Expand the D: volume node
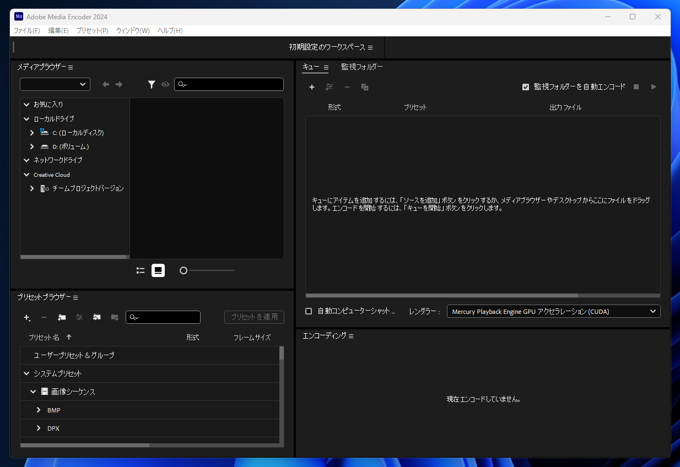Image resolution: width=680 pixels, height=467 pixels. [x=32, y=147]
